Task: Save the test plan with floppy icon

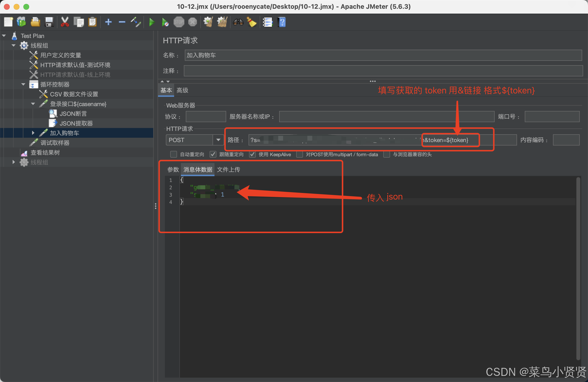Action: click(x=49, y=22)
